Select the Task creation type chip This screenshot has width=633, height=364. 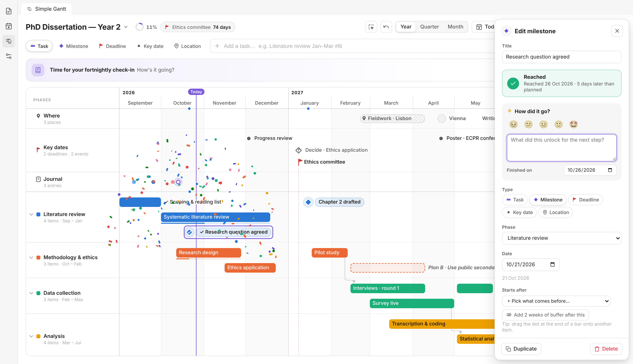(39, 46)
